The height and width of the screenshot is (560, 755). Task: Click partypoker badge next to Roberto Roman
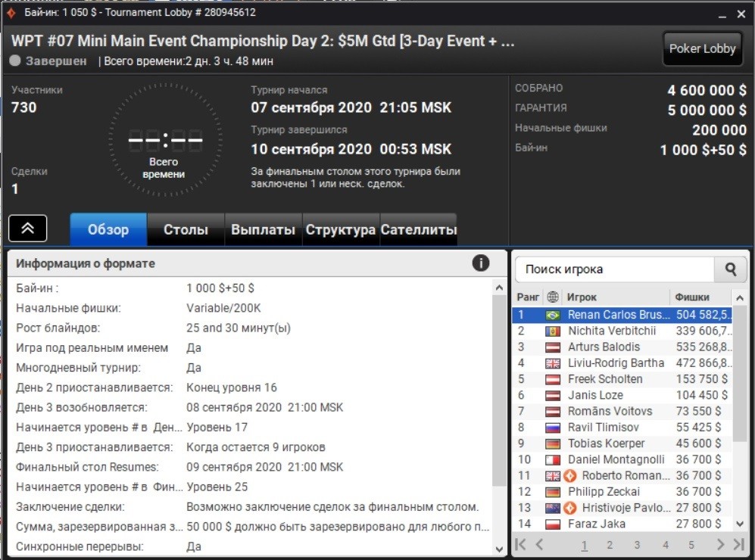570,476
